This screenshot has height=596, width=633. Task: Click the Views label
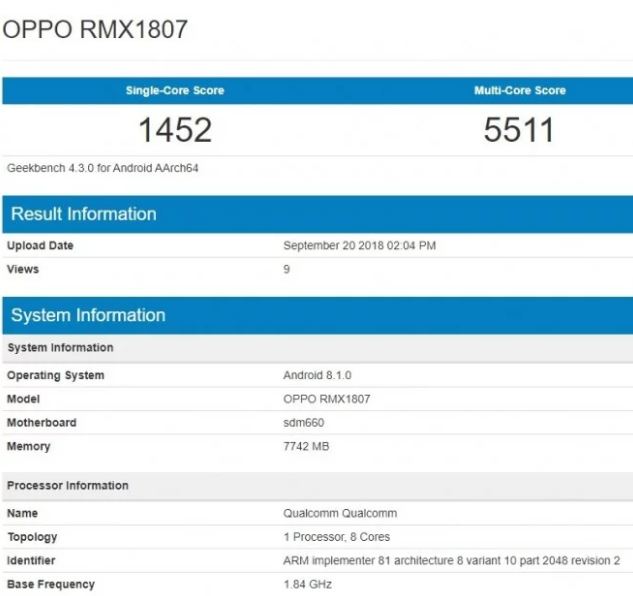point(23,269)
